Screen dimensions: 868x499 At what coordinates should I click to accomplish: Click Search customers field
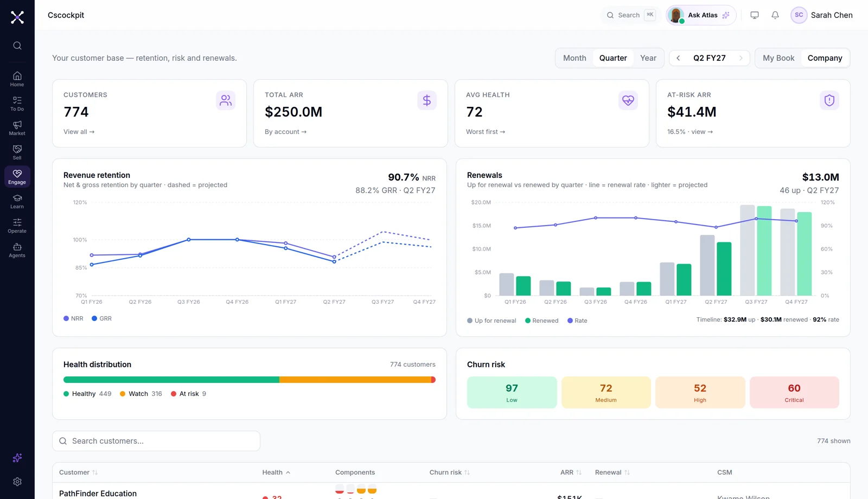tap(156, 441)
